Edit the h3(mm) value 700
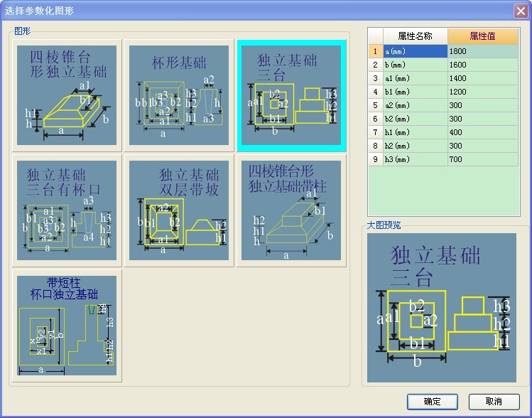The width and height of the screenshot is (532, 418). 483,159
